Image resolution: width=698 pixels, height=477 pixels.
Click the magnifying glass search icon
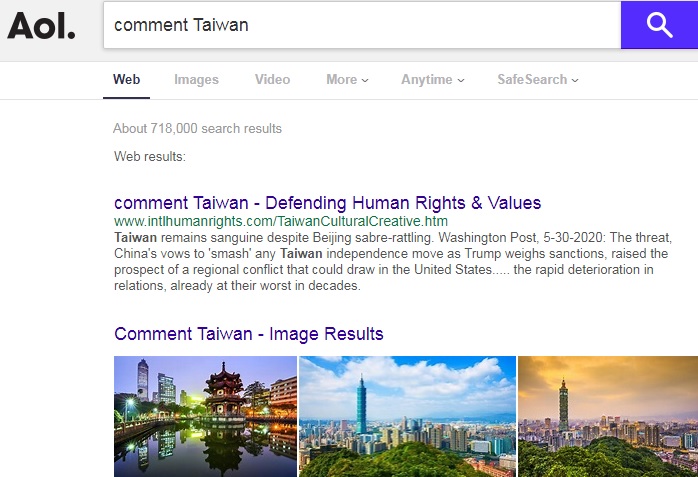(x=659, y=25)
